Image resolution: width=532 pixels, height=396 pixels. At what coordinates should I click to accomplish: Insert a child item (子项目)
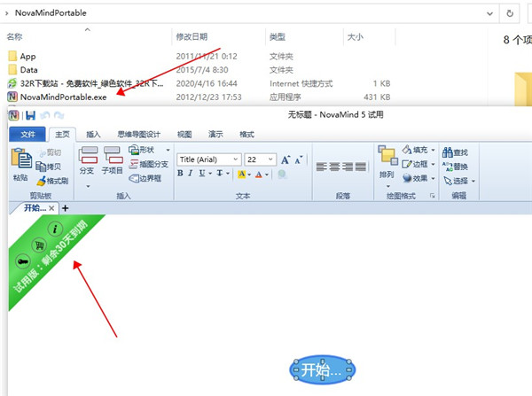113,160
